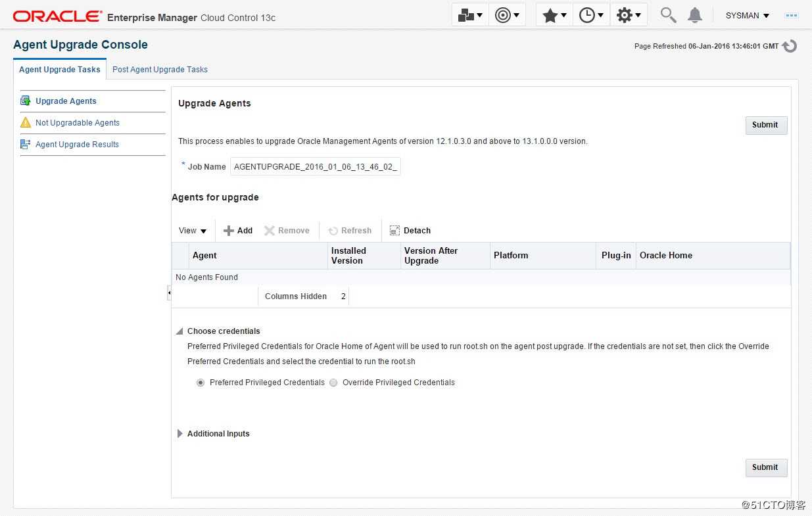
Task: Click the Oracle logo
Action: point(58,16)
